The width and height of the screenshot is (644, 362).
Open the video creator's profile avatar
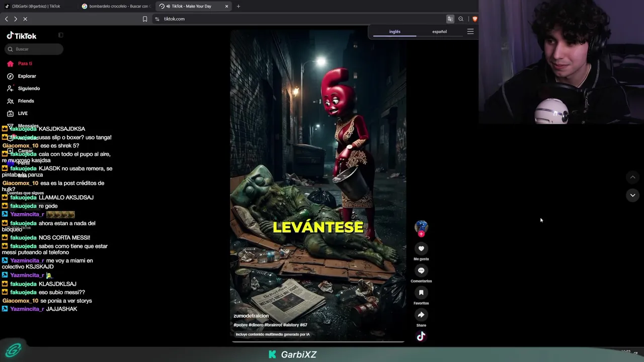coord(421,227)
